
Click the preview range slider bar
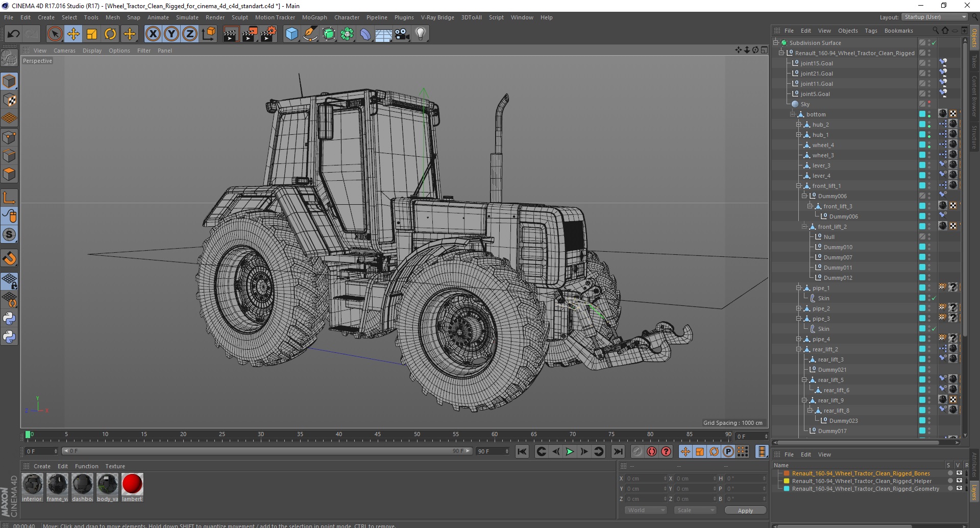pos(266,451)
